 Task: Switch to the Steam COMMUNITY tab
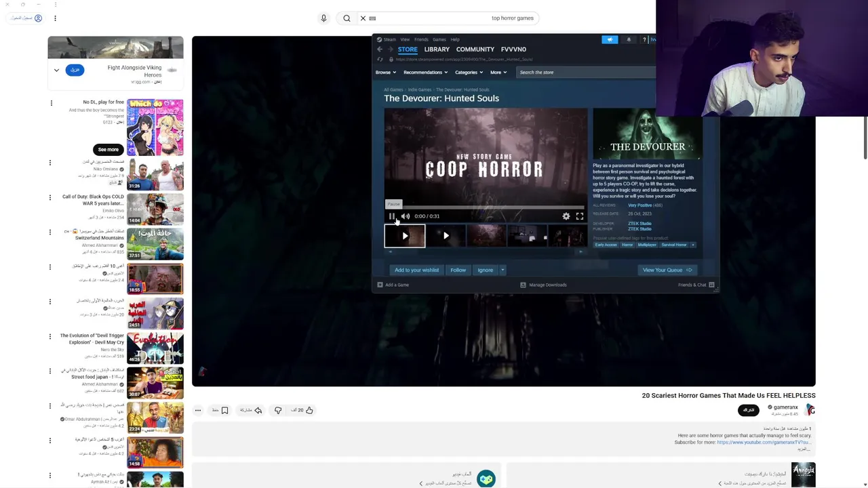tap(475, 49)
